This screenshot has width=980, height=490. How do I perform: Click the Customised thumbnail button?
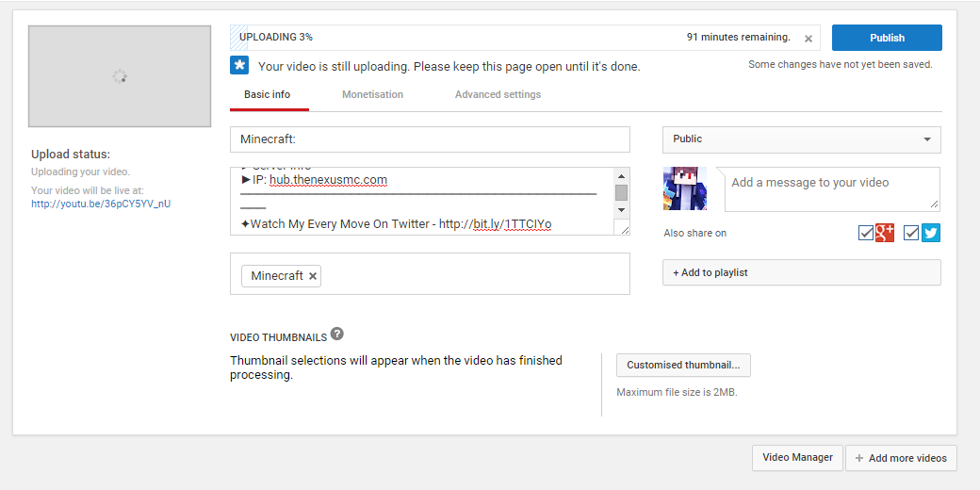(x=683, y=365)
